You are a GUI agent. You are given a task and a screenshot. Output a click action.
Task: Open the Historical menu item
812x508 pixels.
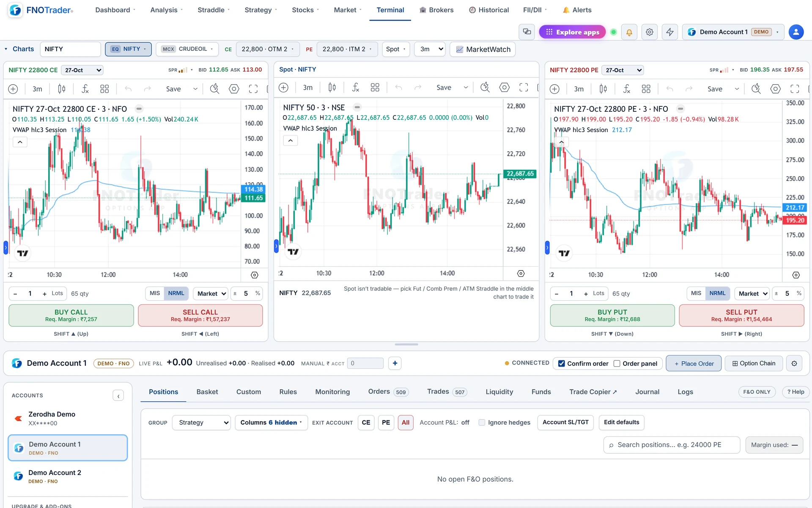489,10
